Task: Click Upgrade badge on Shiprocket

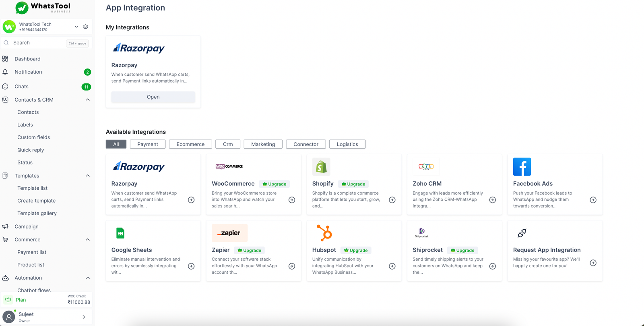Action: coord(462,250)
